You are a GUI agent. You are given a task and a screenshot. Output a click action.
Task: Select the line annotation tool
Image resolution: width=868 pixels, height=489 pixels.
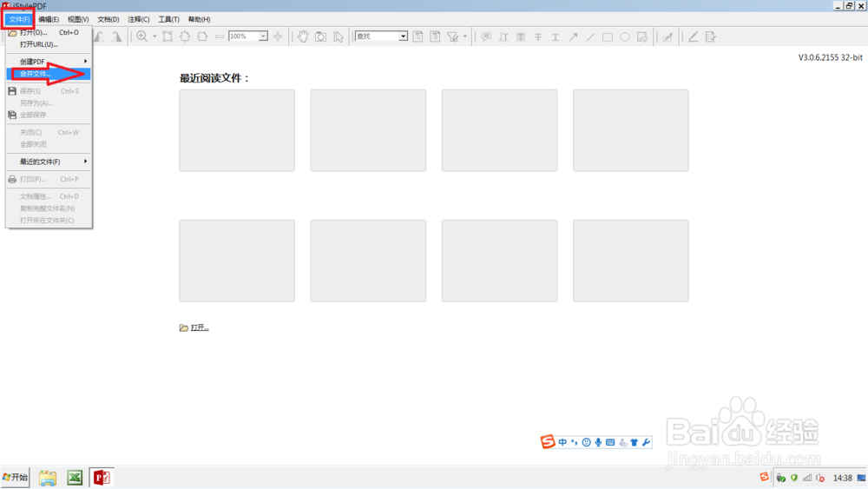click(590, 36)
